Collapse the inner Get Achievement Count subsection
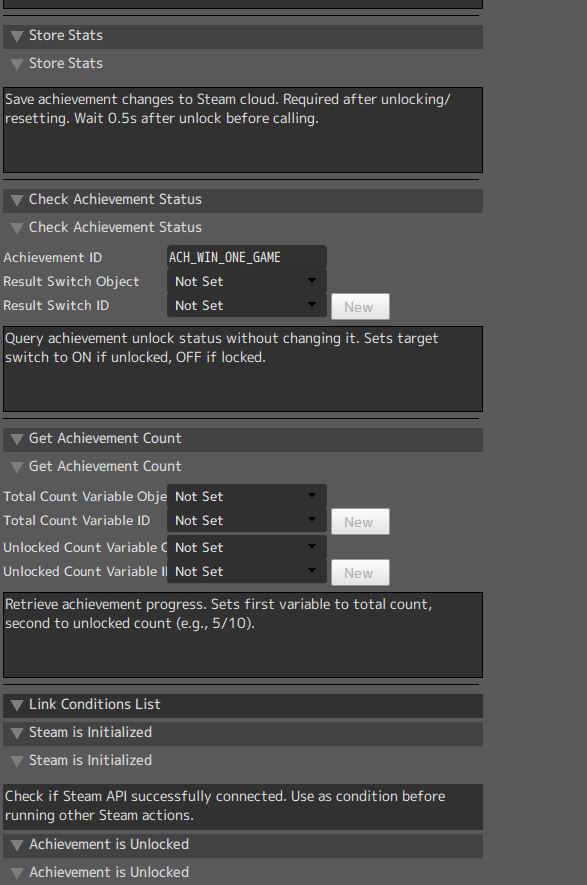The width and height of the screenshot is (587, 885). point(17,467)
